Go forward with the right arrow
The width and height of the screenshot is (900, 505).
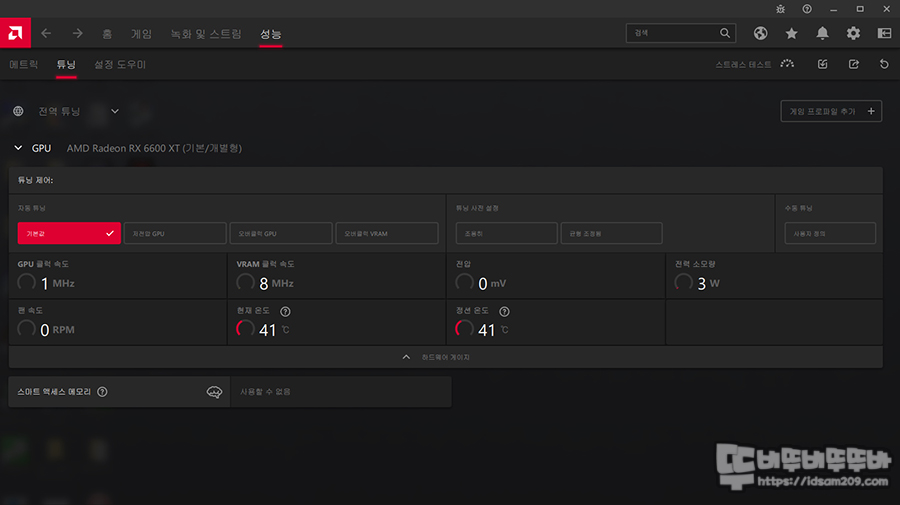tap(77, 33)
